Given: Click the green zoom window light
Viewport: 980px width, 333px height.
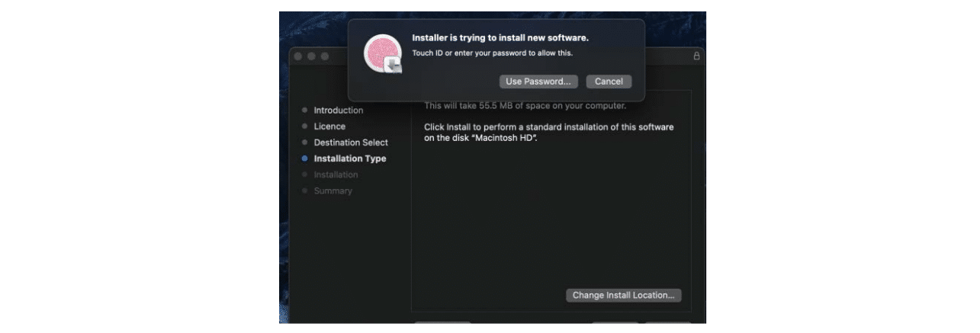Looking at the screenshot, I should coord(324,57).
